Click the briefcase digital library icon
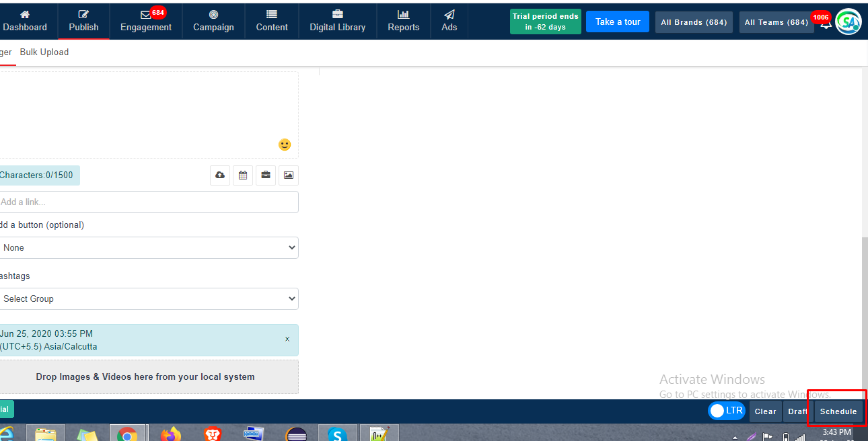This screenshot has height=441, width=868. coord(266,175)
